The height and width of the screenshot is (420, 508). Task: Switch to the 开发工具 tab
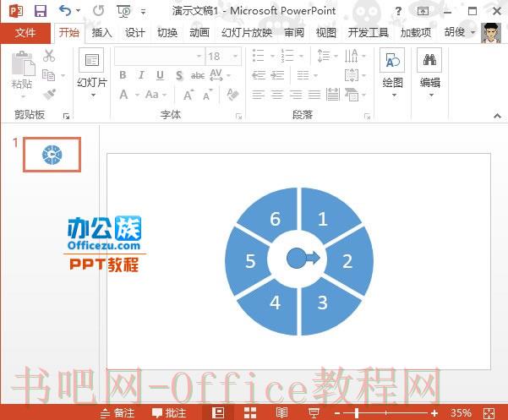pos(368,33)
